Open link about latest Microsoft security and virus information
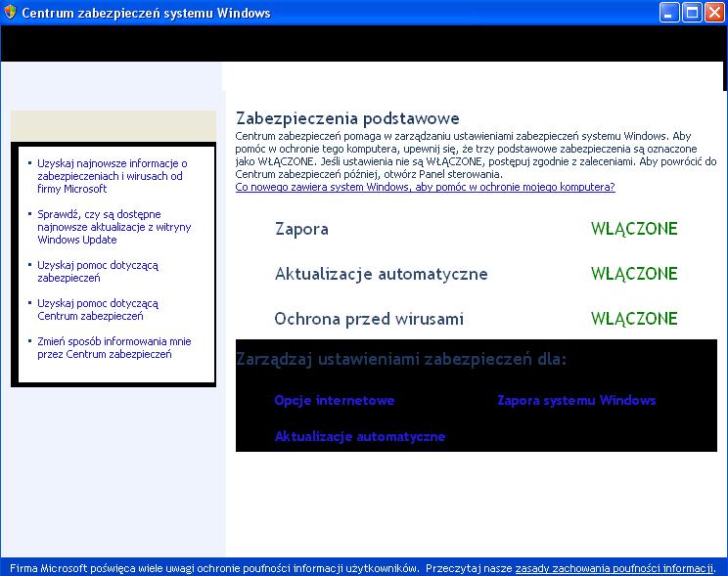The height and width of the screenshot is (576, 728). coord(112,176)
